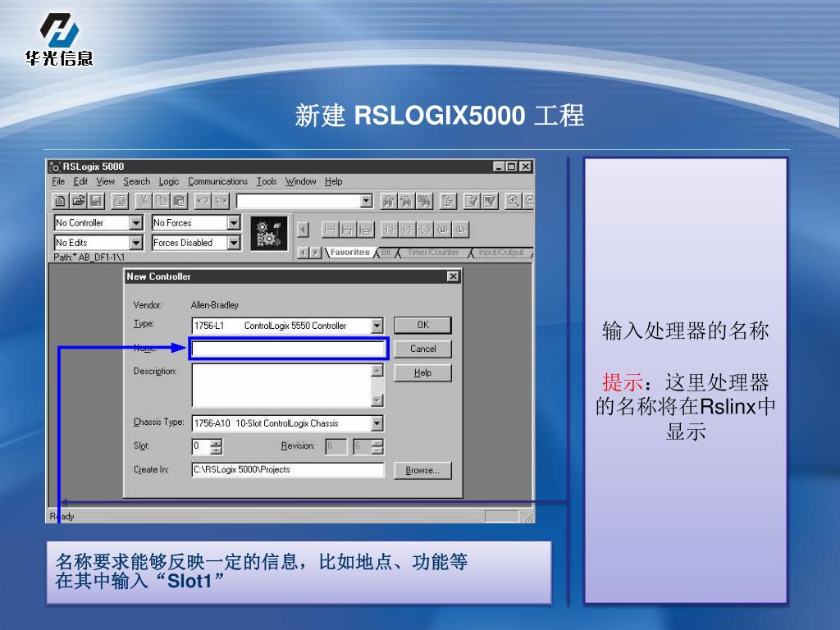
Task: Open the No Edits dropdown
Action: coord(136,243)
